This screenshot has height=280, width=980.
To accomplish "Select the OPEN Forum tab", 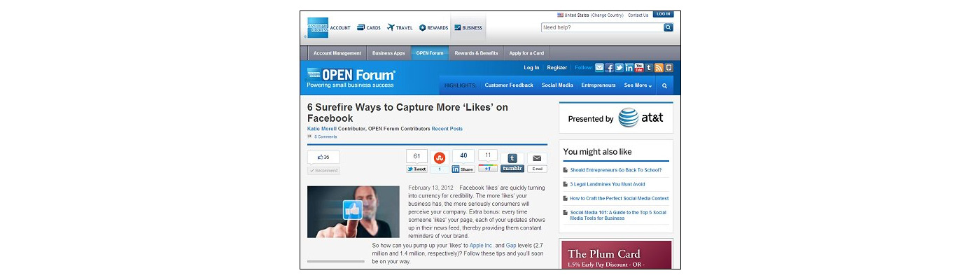I will pos(430,53).
